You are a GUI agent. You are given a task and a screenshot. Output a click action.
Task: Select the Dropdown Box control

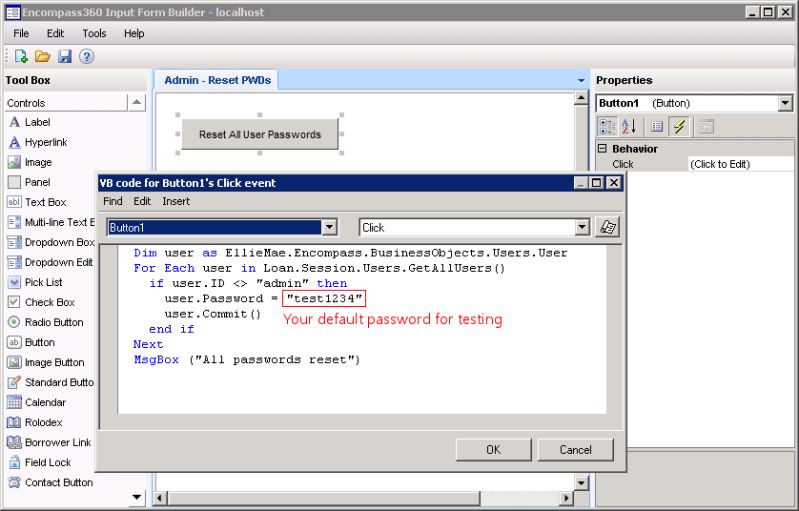51,242
